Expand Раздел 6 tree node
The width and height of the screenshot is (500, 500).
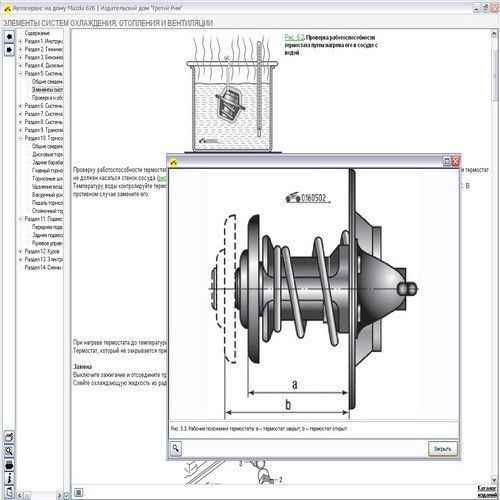click(x=21, y=106)
